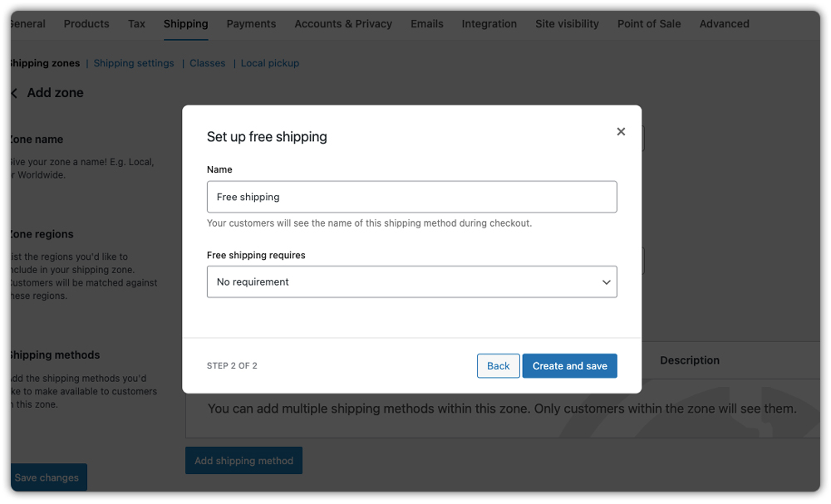831x504 pixels.
Task: Navigate back using the arrow beside Add zone
Action: point(13,93)
